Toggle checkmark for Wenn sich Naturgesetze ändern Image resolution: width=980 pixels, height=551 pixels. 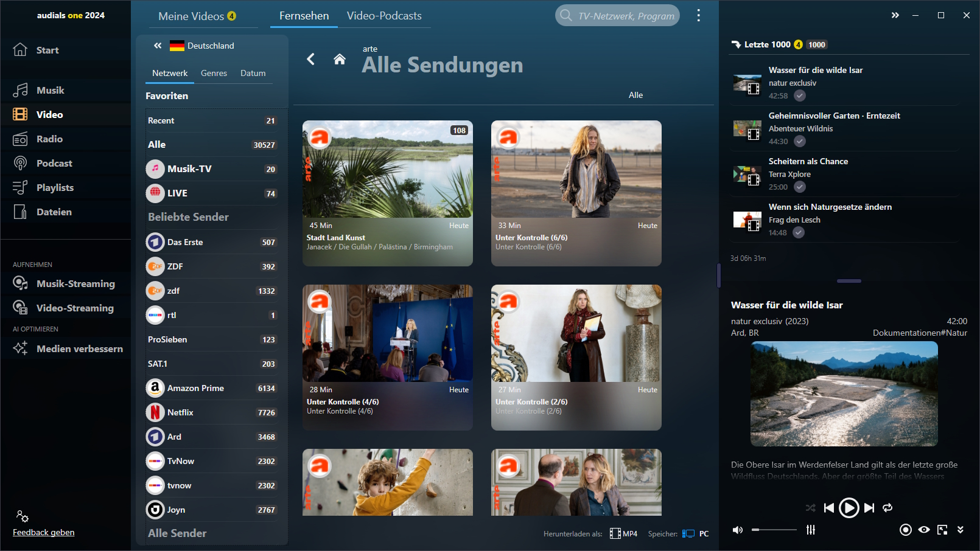coord(799,232)
